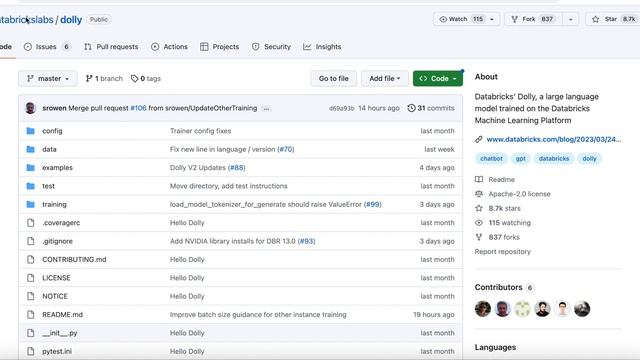This screenshot has width=640, height=360.
Task: Open the Pull requests tab
Action: click(x=111, y=47)
